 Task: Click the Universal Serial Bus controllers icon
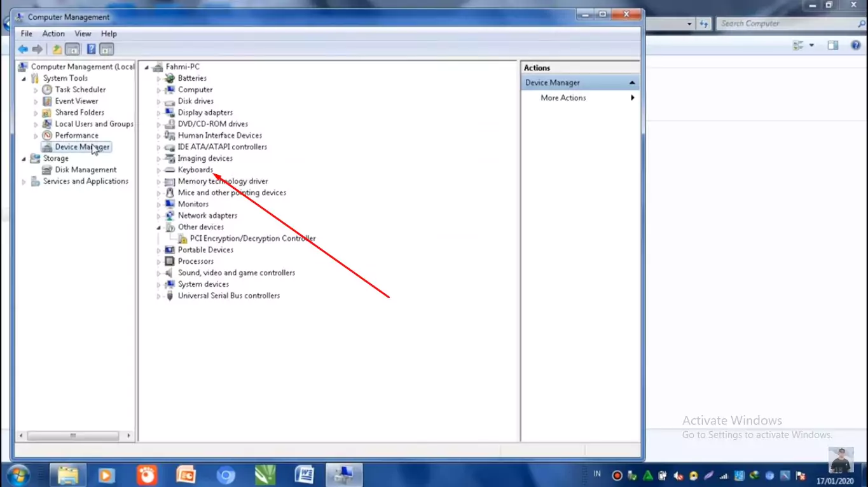170,296
